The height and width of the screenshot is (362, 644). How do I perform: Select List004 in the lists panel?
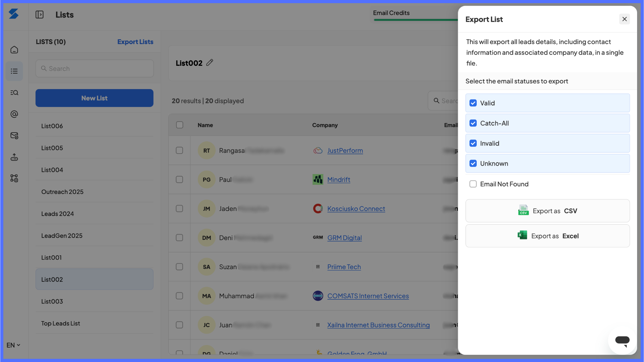[94, 170]
